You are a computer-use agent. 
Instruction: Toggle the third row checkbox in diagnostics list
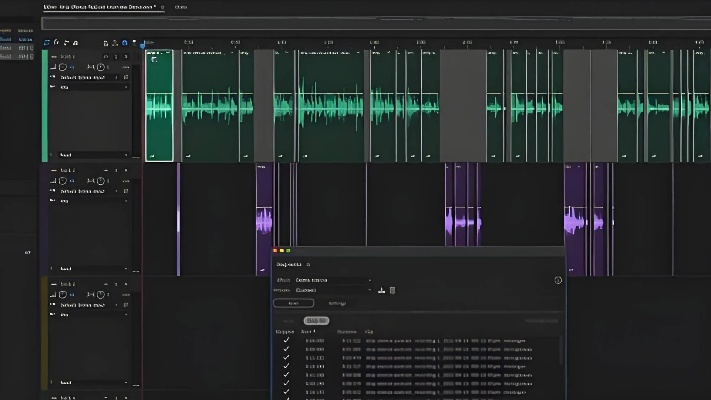[286, 357]
